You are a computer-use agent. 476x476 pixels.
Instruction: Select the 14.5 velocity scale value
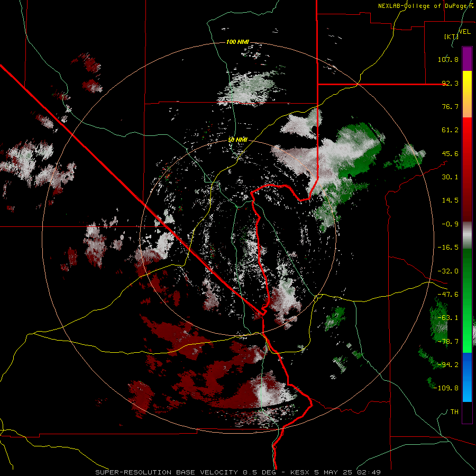click(450, 200)
